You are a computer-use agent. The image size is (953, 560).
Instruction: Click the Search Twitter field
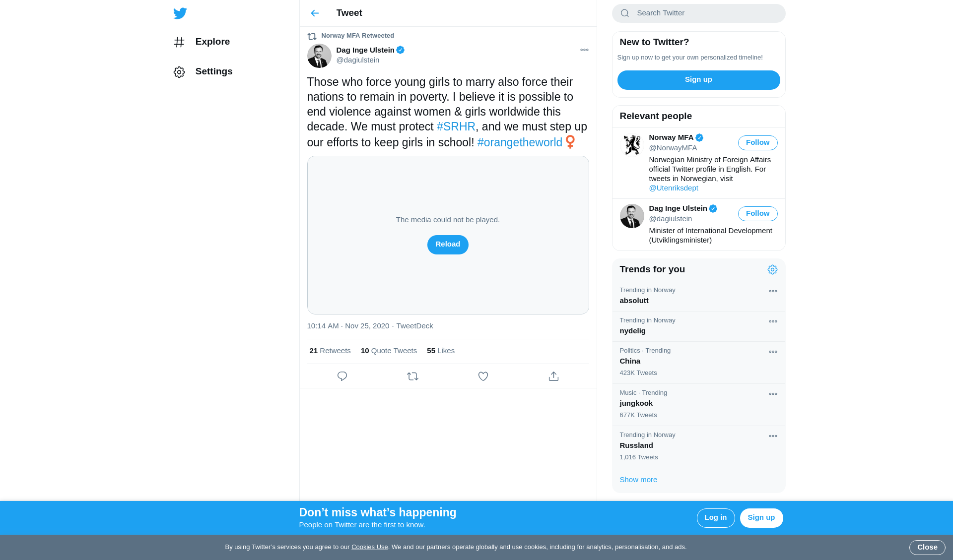point(698,13)
